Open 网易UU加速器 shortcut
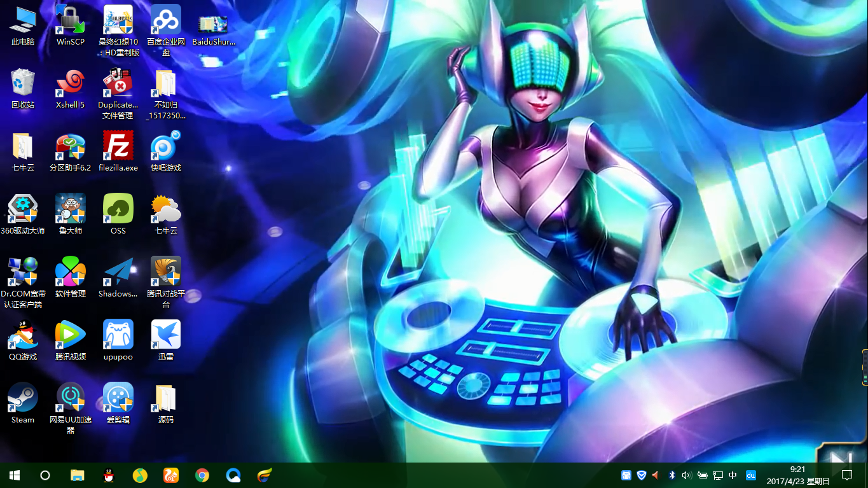This screenshot has height=488, width=868. (71, 408)
